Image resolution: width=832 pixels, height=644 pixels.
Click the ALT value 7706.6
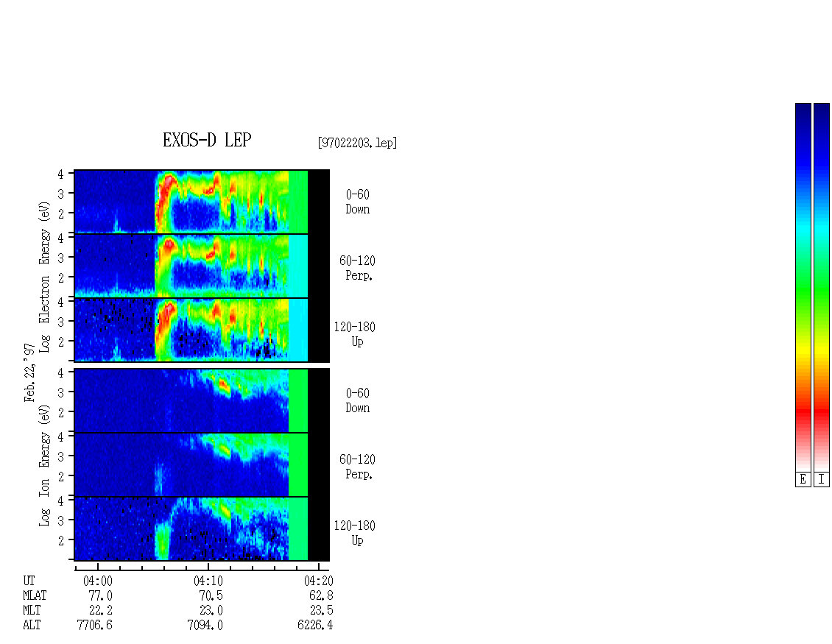pos(94,625)
